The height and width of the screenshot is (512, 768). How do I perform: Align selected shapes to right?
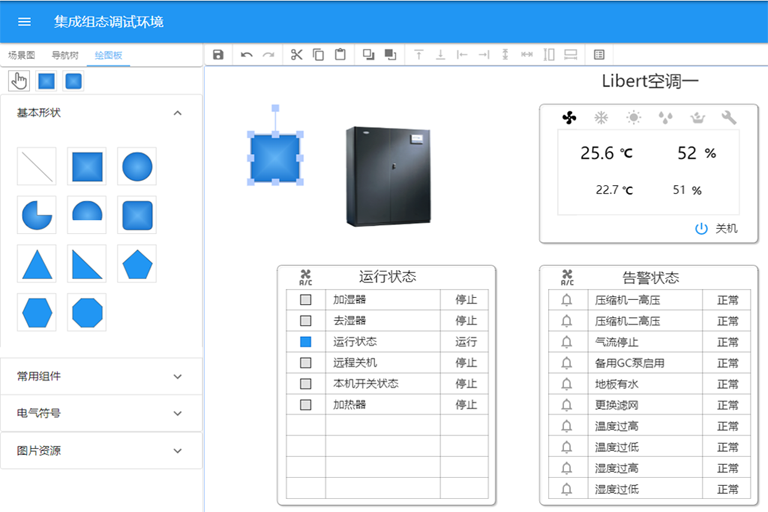pos(484,54)
